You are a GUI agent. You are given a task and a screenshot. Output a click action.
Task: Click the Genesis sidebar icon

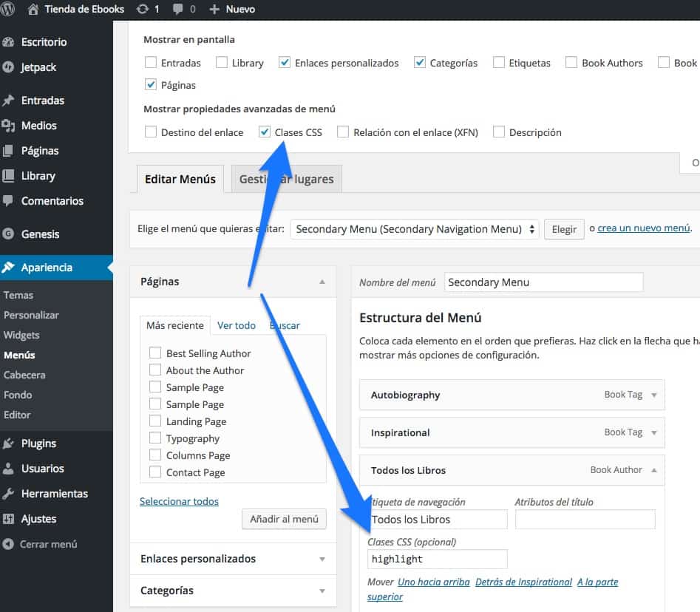click(x=8, y=234)
